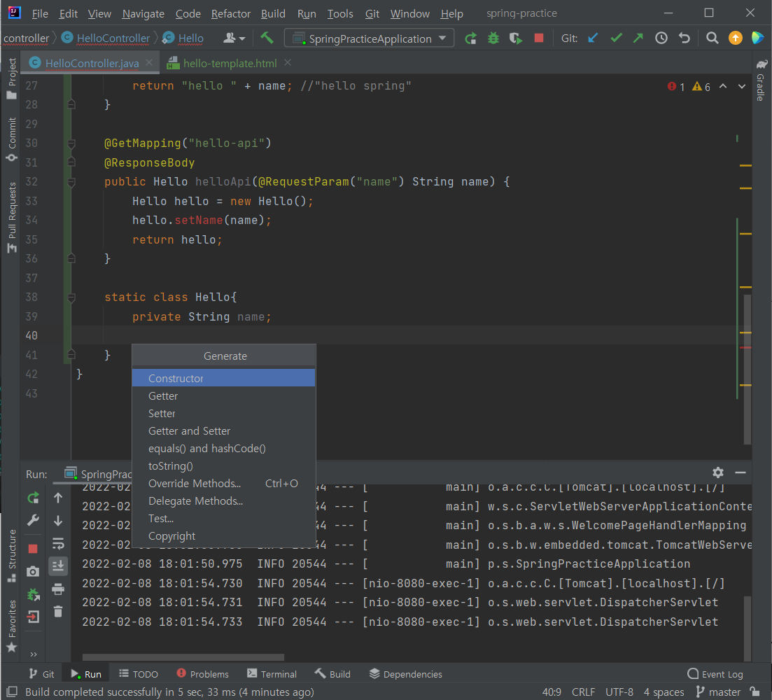Open Favorites tool window
The width and height of the screenshot is (772, 700).
click(12, 626)
